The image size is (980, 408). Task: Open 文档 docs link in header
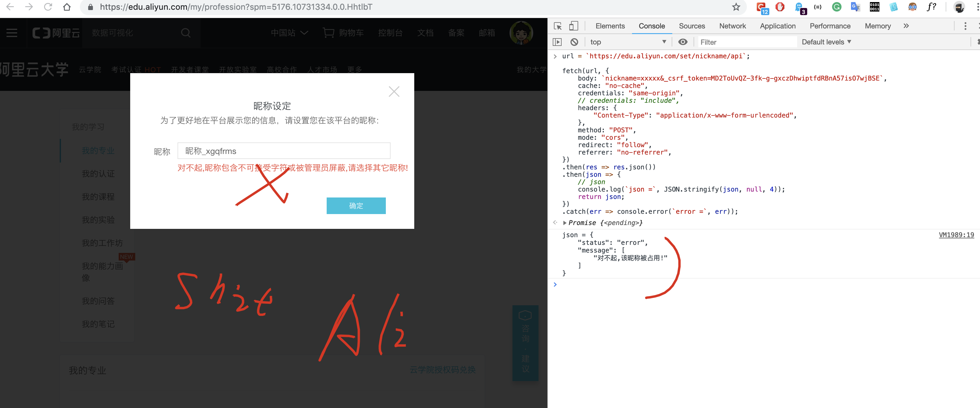point(425,33)
